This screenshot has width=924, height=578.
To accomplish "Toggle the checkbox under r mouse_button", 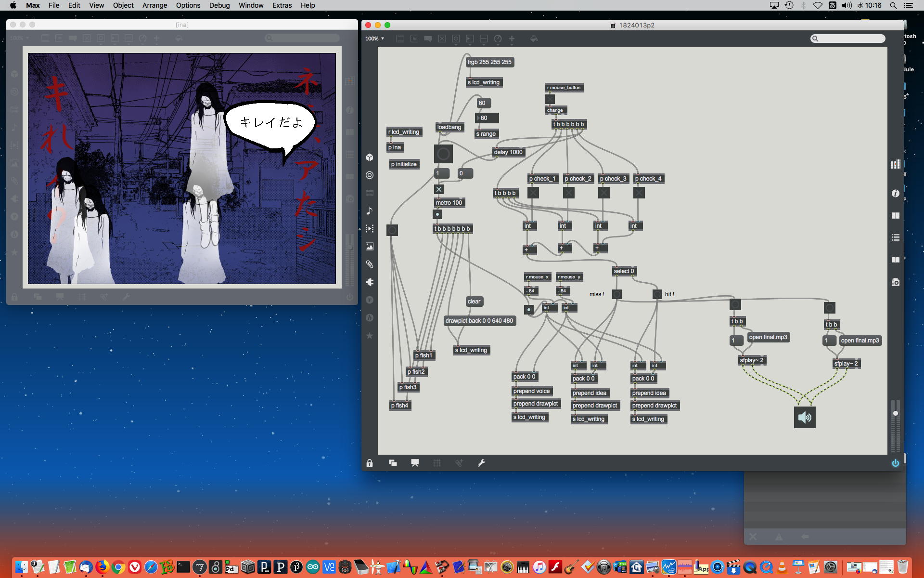I will point(550,99).
